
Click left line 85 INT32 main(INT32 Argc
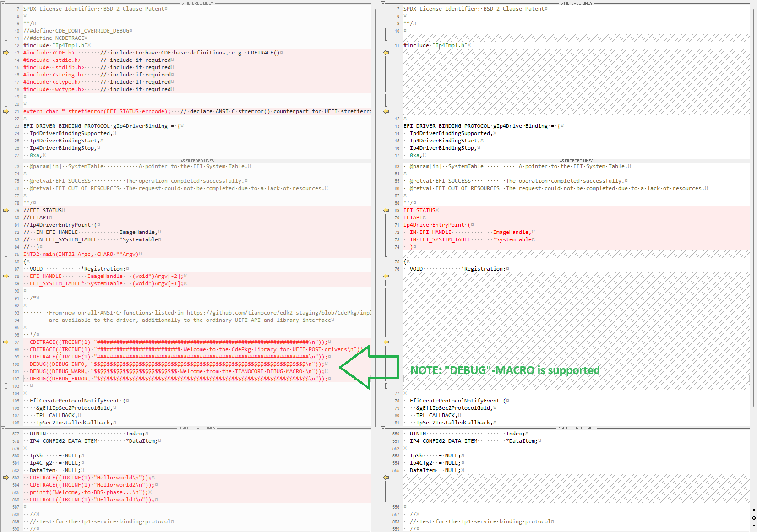click(82, 254)
